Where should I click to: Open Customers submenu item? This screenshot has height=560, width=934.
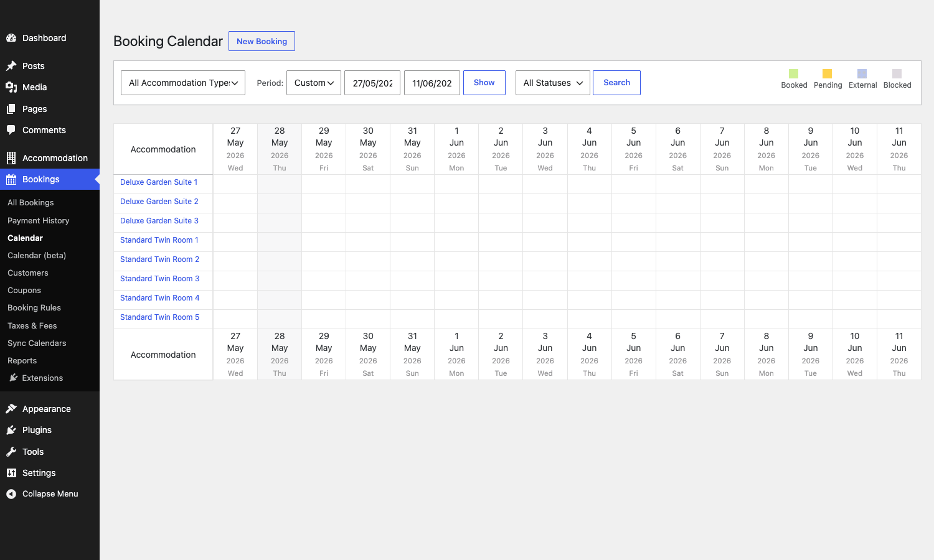(28, 273)
